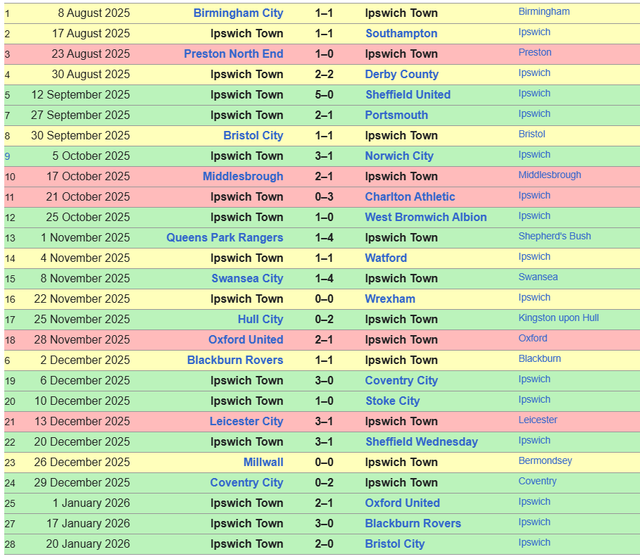Follow the Shepherd's Bush location link
This screenshot has width=640, height=559.
click(x=555, y=236)
